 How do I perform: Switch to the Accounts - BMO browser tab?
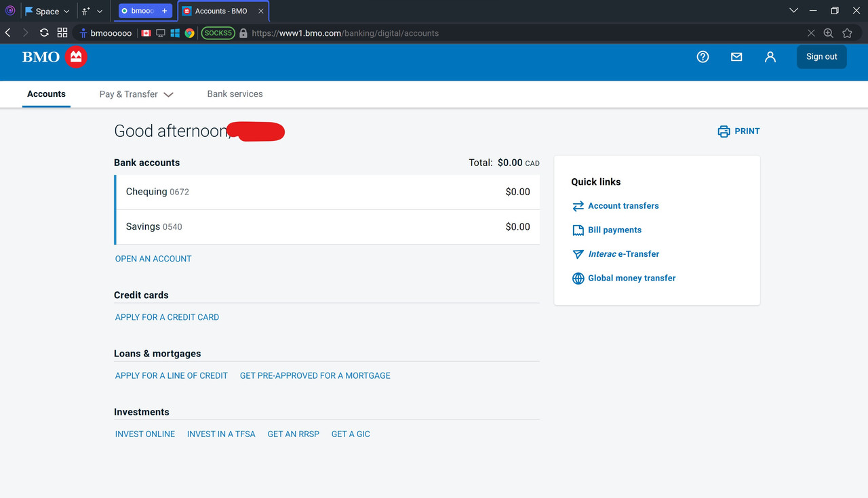tap(224, 11)
